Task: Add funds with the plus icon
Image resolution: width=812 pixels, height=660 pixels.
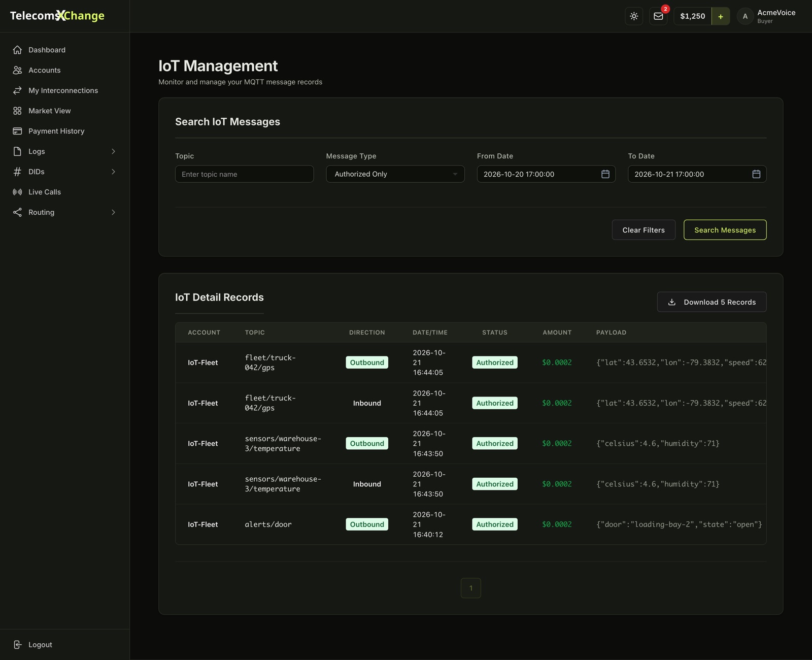Action: pyautogui.click(x=721, y=16)
